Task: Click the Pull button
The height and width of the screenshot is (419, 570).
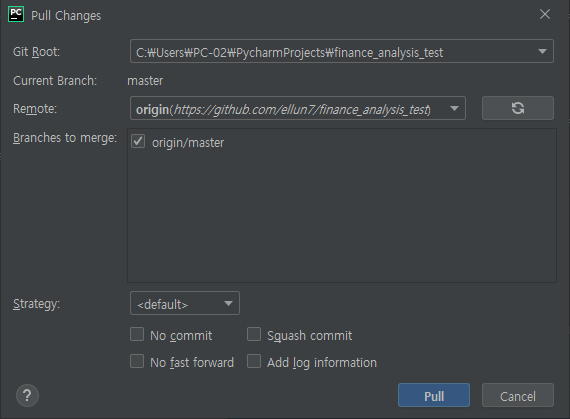Action: pyautogui.click(x=434, y=395)
